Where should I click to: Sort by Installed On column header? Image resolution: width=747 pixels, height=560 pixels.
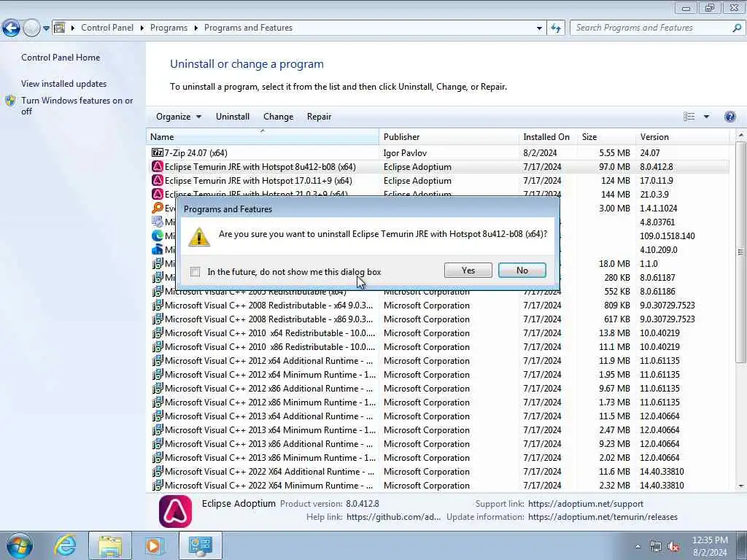pos(547,136)
